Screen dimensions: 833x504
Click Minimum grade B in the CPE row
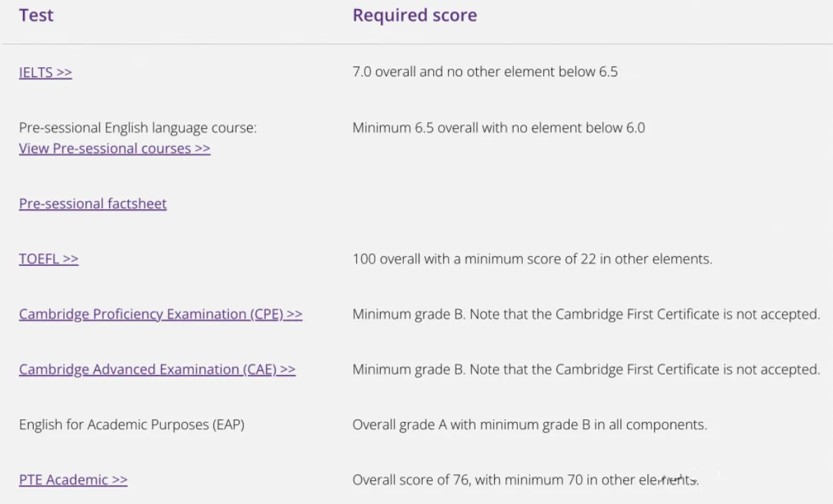pos(409,314)
